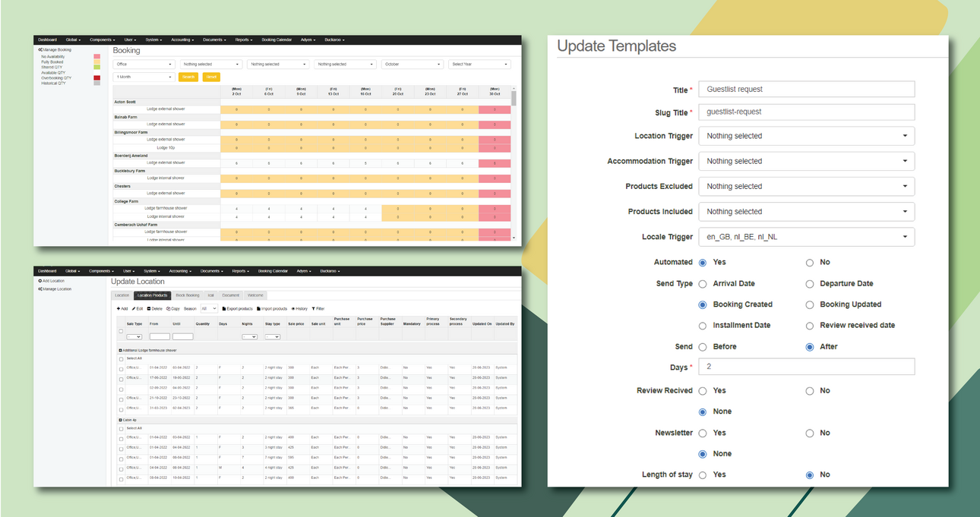Open History via the eye icon
Screen dimensions: 980x517
(x=293, y=309)
